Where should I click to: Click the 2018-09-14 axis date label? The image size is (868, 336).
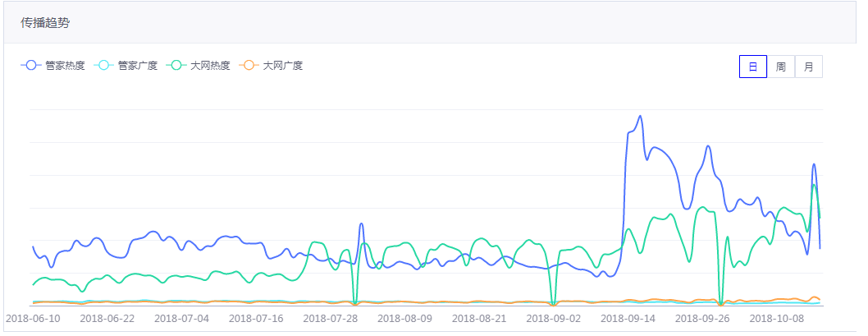point(628,319)
